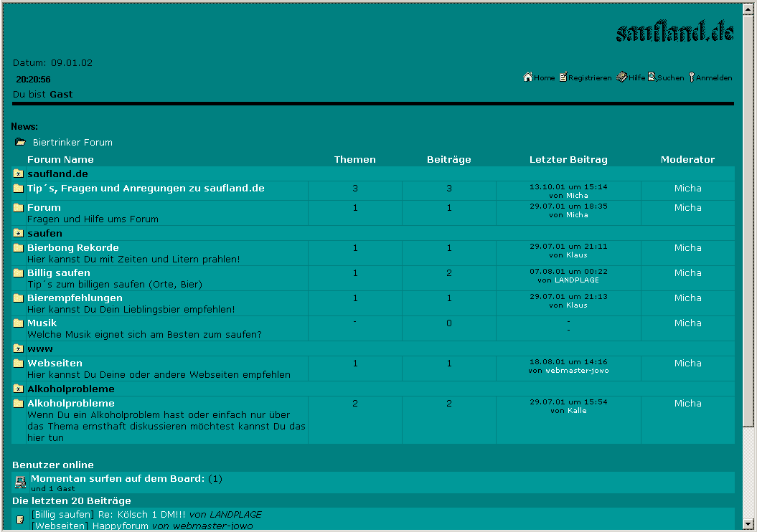The height and width of the screenshot is (532, 757).
Task: Open the www category heading
Action: pyautogui.click(x=40, y=348)
